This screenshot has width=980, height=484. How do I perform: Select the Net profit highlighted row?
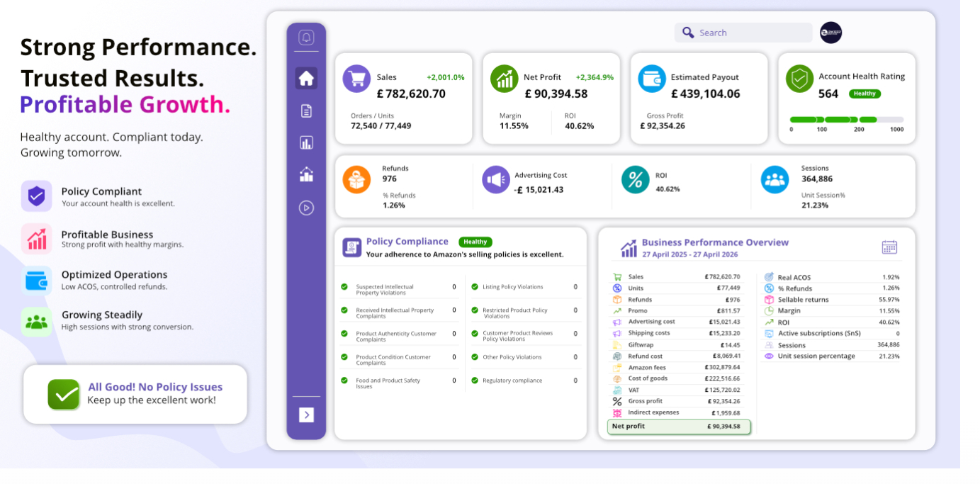[679, 427]
